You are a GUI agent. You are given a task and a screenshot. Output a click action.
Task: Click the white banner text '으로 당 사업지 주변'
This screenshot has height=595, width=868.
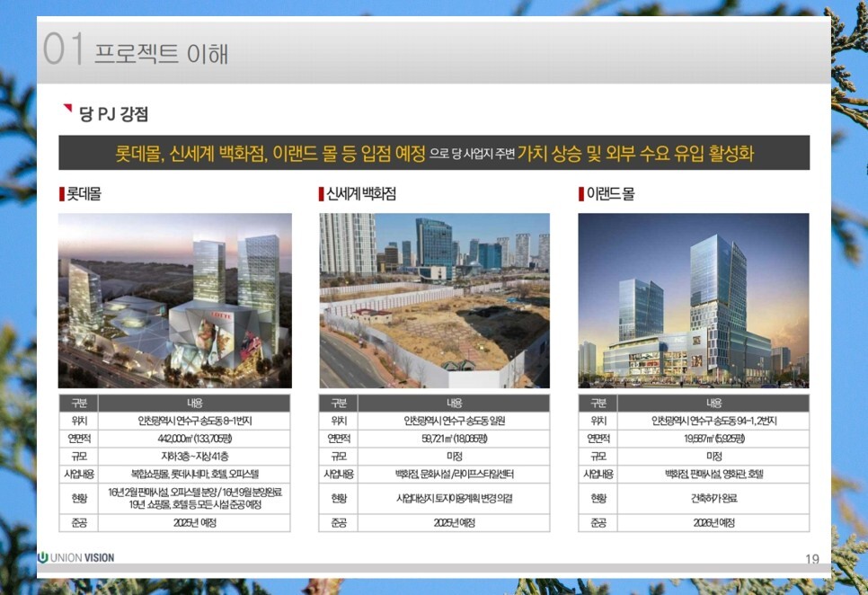(x=472, y=154)
